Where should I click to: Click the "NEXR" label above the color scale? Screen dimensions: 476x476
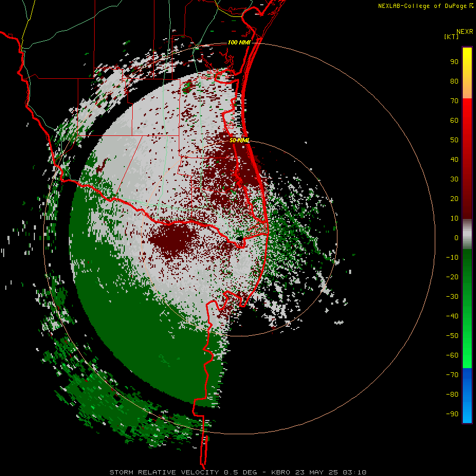pyautogui.click(x=464, y=32)
